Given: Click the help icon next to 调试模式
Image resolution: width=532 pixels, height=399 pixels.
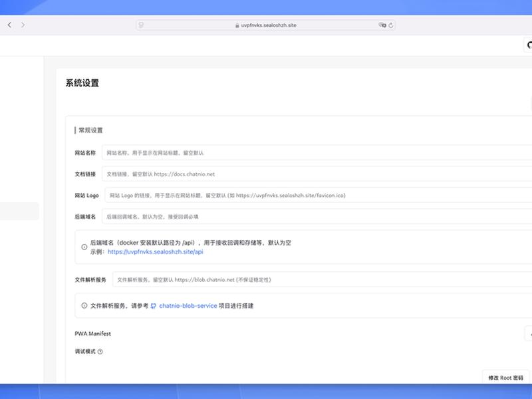Looking at the screenshot, I should click(x=100, y=352).
